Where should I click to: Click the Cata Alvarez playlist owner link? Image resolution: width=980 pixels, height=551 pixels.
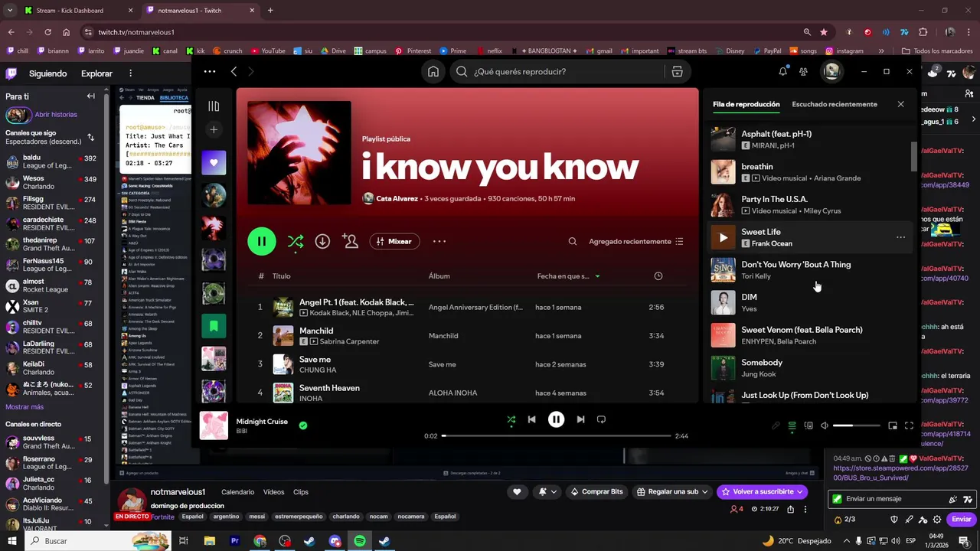(397, 198)
